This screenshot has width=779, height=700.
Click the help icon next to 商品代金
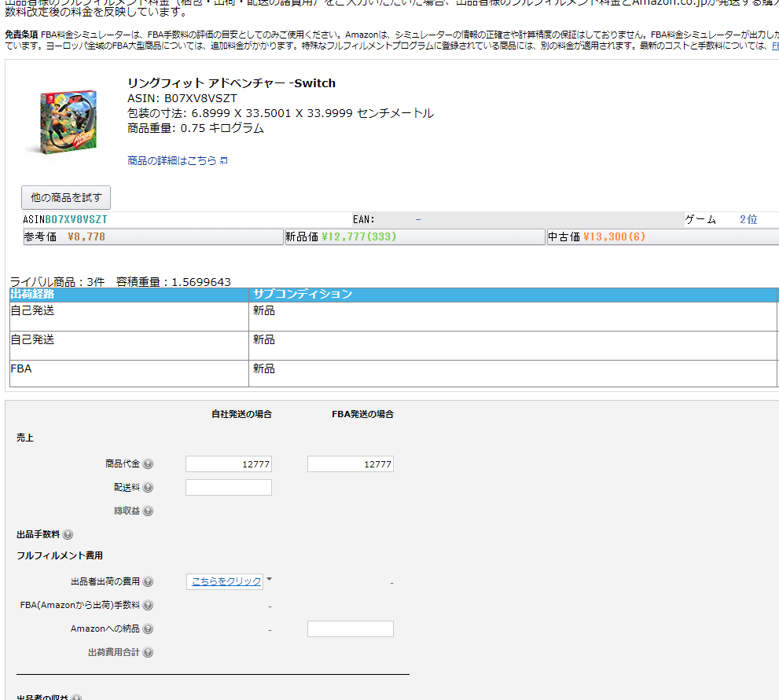(x=148, y=464)
